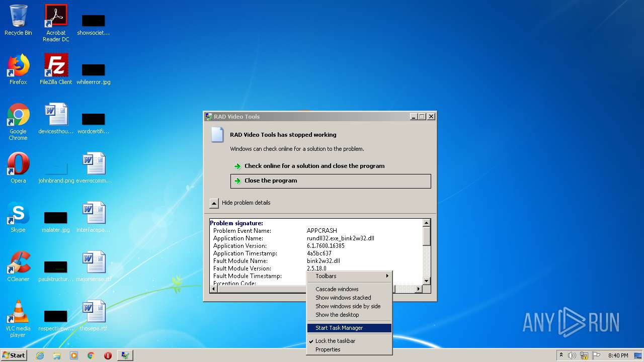Launch VLC media player shortcut
Viewport: 644px width, 362px height.
18,319
